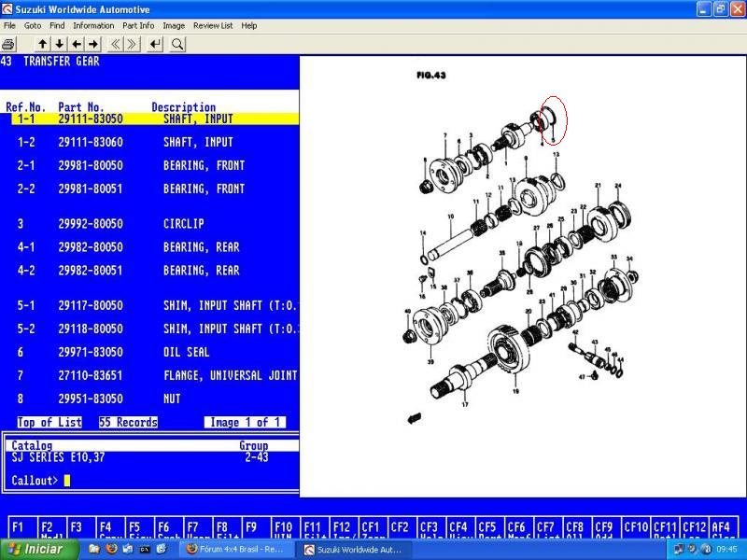Click the folder icon in quick launch
Screen dimensions: 747x560
coord(94,550)
